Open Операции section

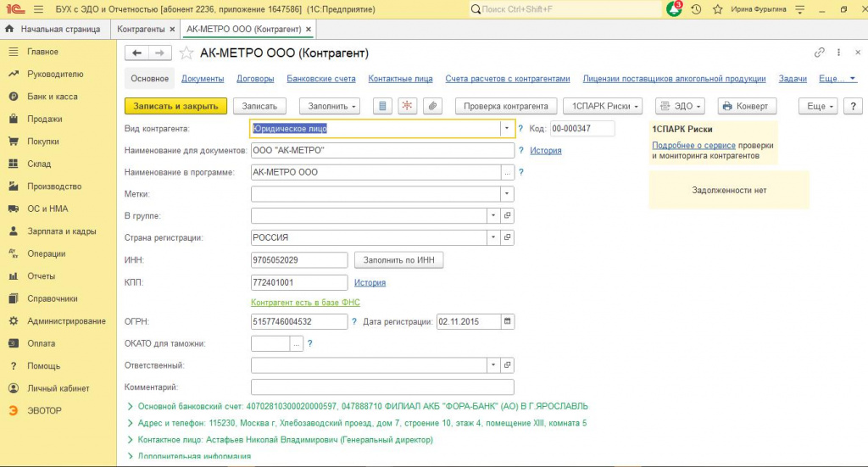coord(46,254)
